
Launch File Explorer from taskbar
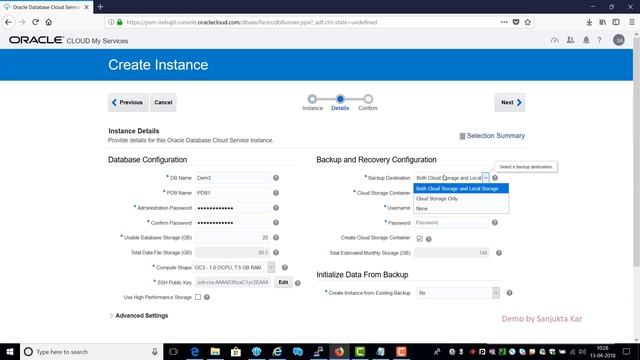pyautogui.click(x=215, y=351)
